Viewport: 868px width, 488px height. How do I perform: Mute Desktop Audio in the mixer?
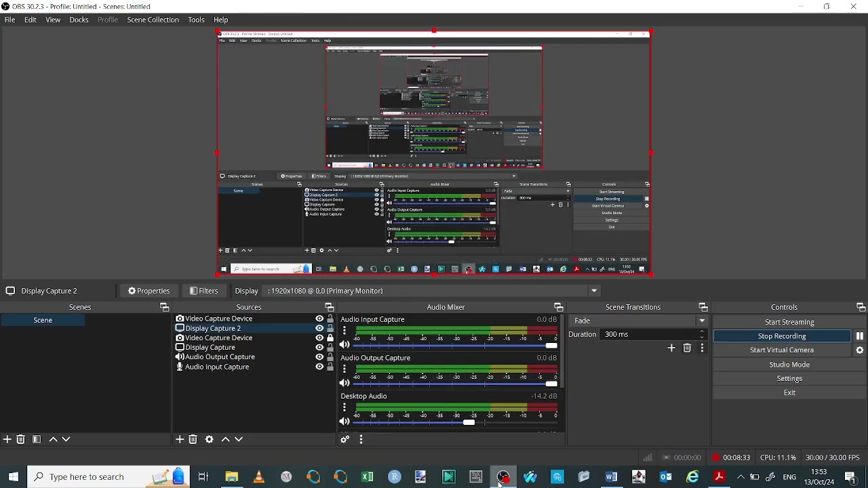click(345, 422)
